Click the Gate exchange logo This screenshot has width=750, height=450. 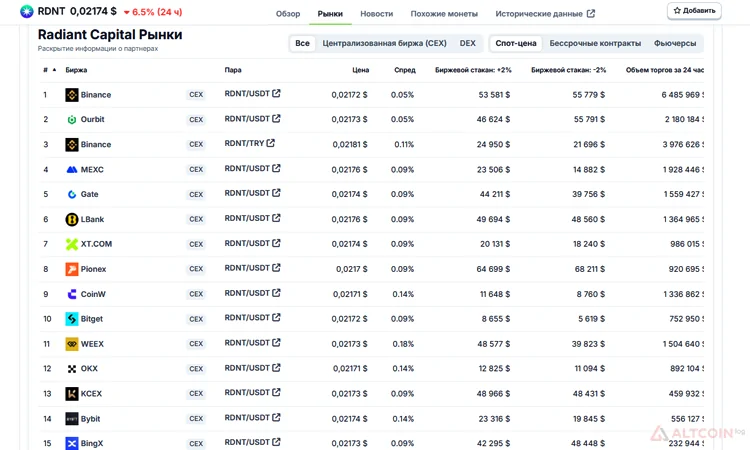tap(72, 194)
